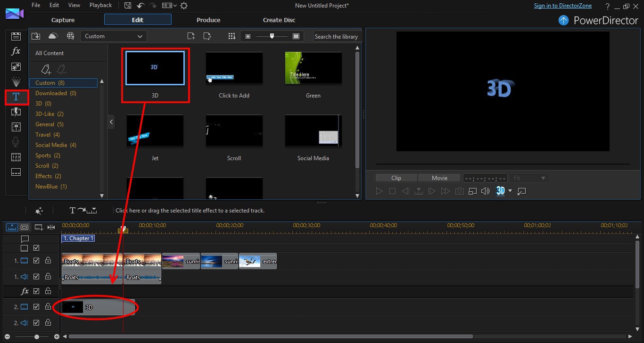Lock video track 2
This screenshot has height=343, width=644.
pos(48,307)
